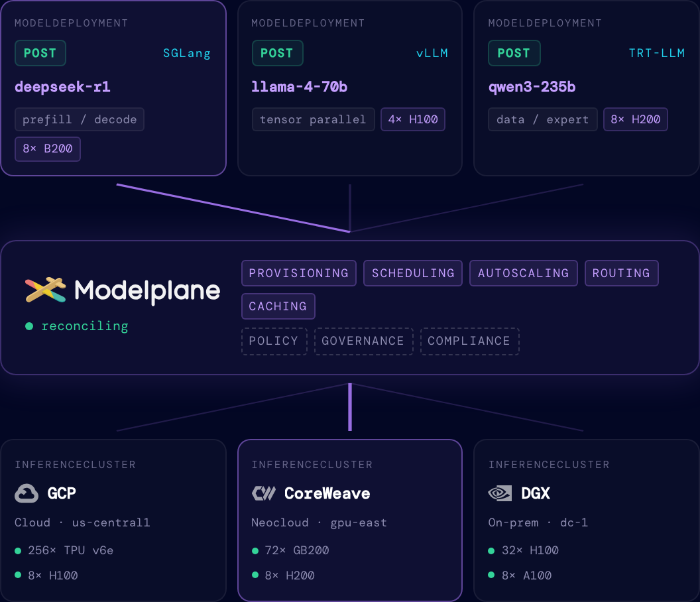Click the GCP cloud icon
Screen dimensions: 700x602
click(27, 493)
